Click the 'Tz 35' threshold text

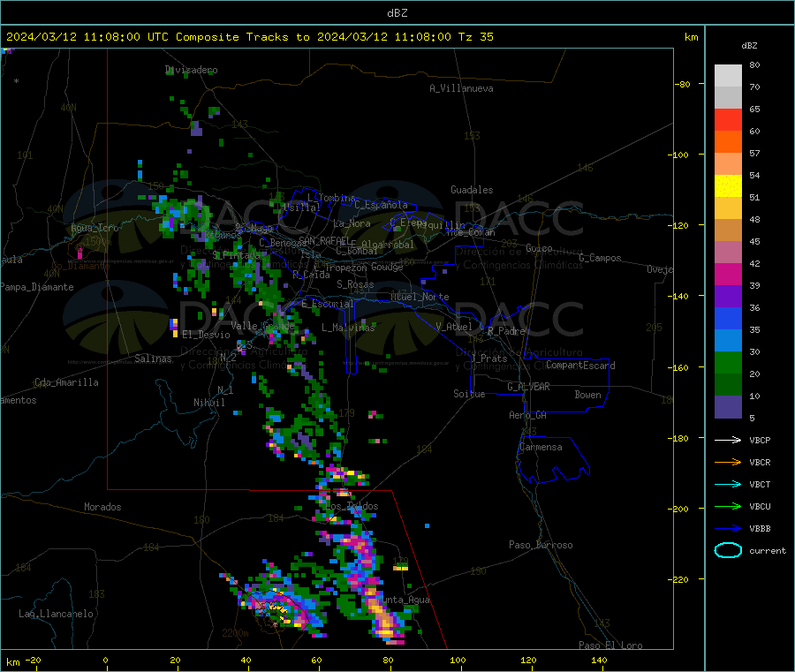(475, 37)
